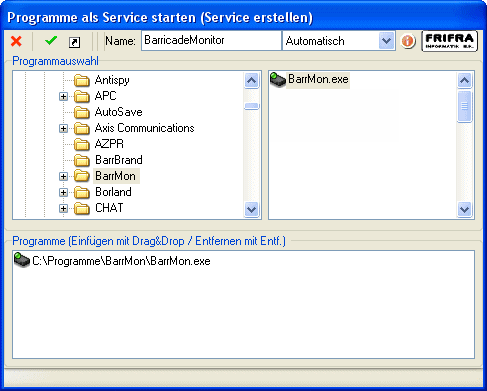Click the APC folder icon
Viewport: 487px width, 391px height.
82,96
